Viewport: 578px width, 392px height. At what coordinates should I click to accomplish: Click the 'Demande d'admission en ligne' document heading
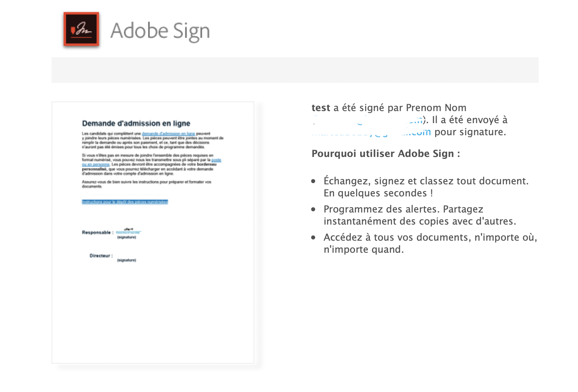136,123
